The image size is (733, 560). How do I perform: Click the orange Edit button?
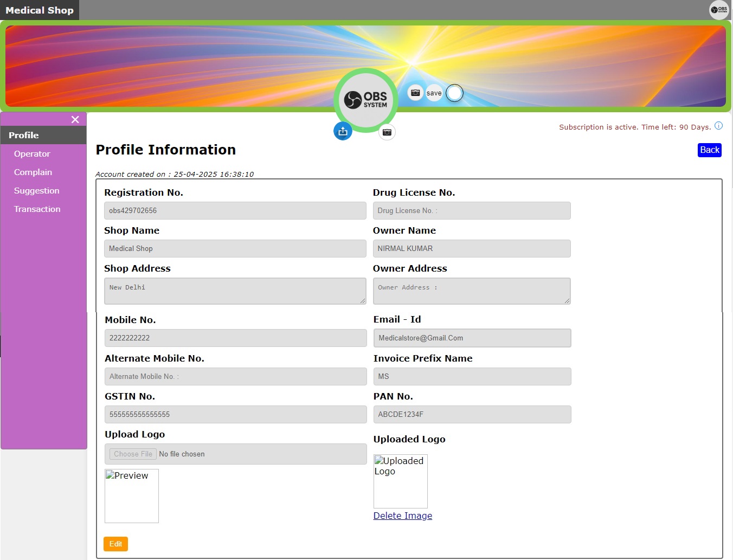115,544
